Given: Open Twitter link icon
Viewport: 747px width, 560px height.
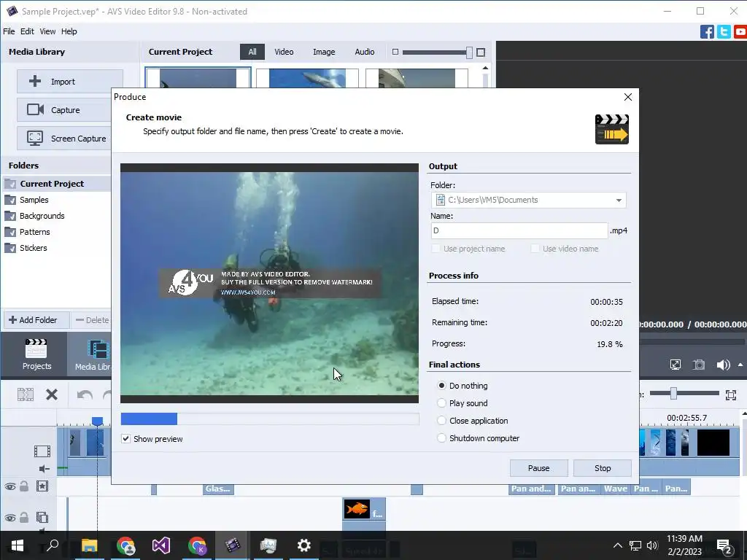Looking at the screenshot, I should (724, 32).
